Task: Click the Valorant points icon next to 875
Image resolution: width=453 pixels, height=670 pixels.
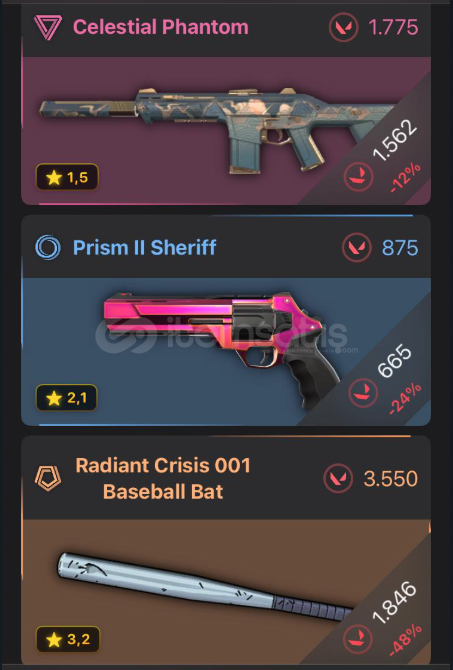Action: (x=356, y=247)
